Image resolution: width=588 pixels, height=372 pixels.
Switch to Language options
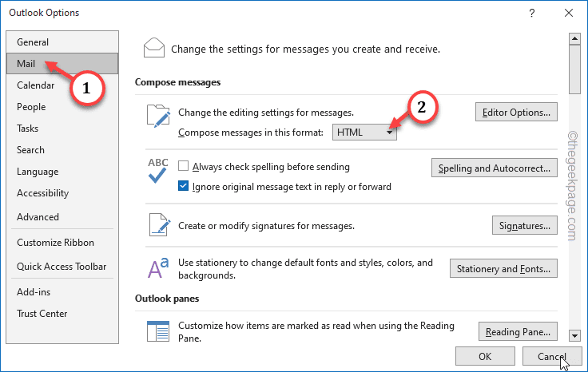point(62,172)
